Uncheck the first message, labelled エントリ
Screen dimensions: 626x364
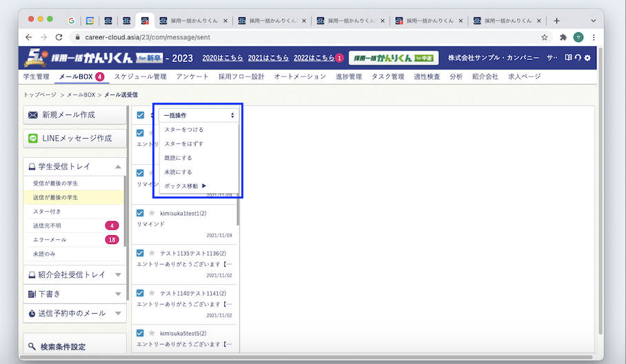click(x=140, y=133)
